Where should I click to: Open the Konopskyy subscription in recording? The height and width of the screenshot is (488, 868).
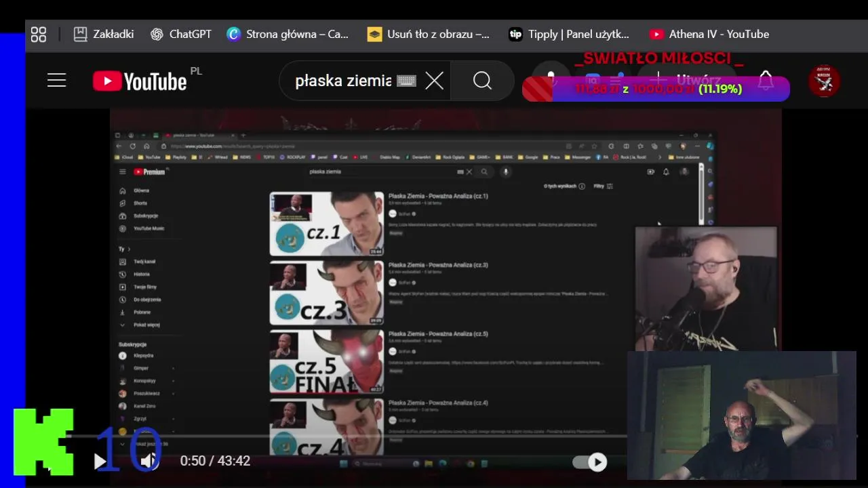(x=144, y=380)
